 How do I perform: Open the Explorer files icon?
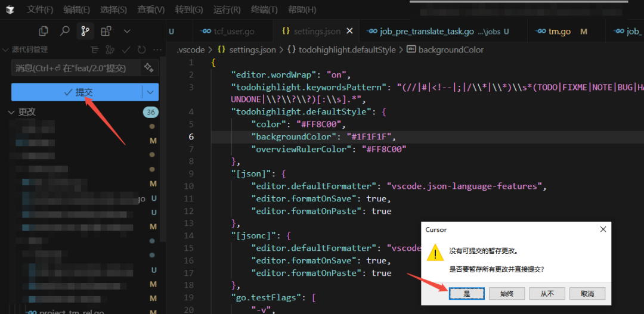pos(43,31)
